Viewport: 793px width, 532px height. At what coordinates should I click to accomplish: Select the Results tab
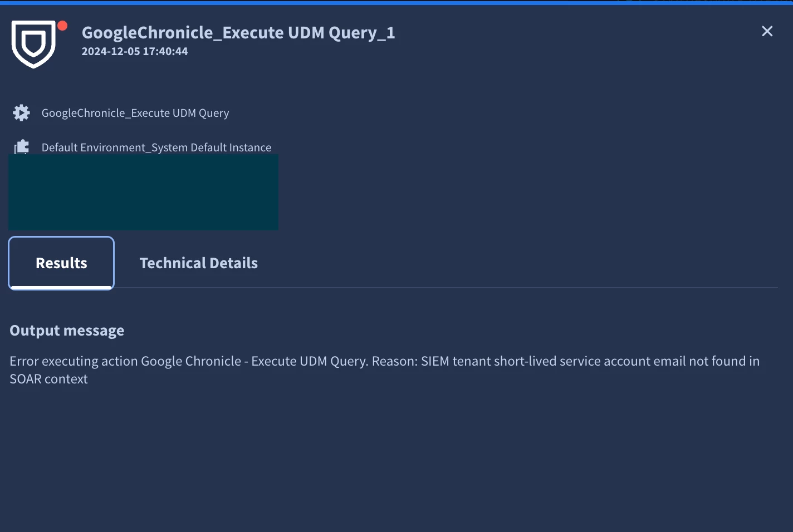61,263
